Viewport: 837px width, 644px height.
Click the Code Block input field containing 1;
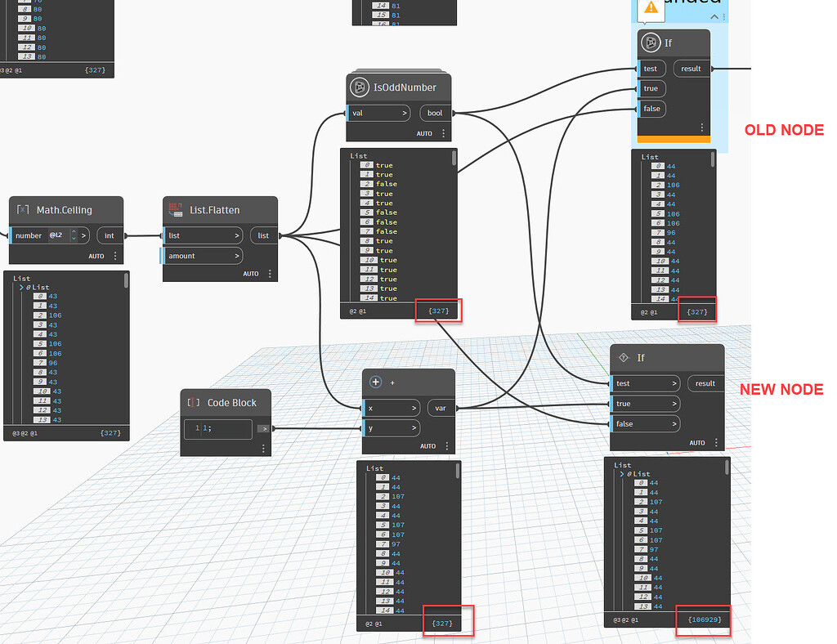(x=217, y=428)
